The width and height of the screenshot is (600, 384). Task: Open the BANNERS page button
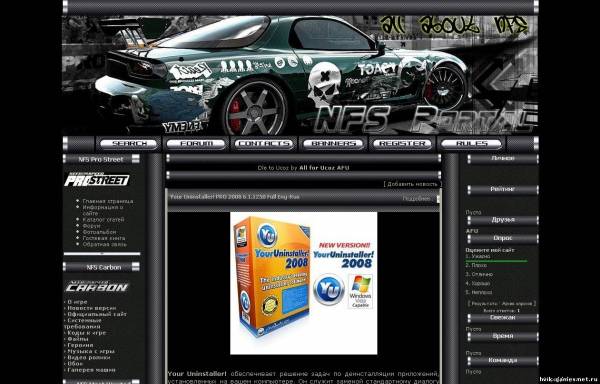coord(333,144)
